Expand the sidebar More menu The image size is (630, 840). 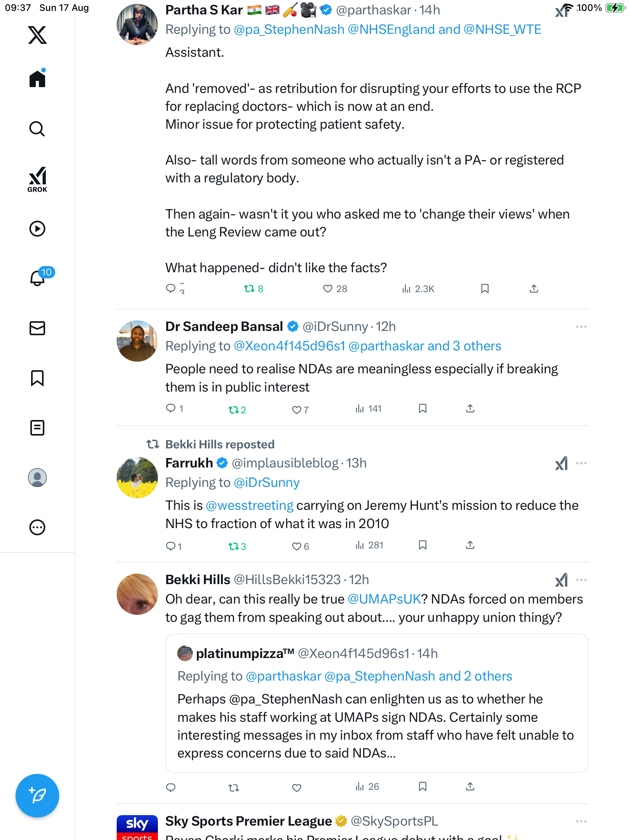point(37,527)
